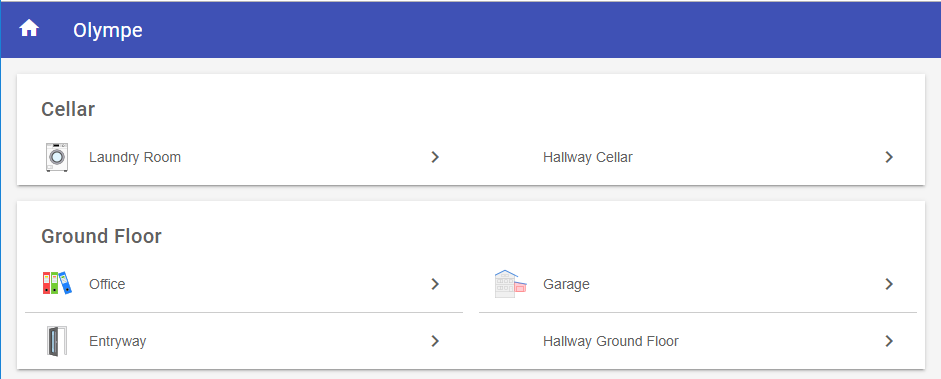Select the Hallway Ground Floor label

coord(611,341)
